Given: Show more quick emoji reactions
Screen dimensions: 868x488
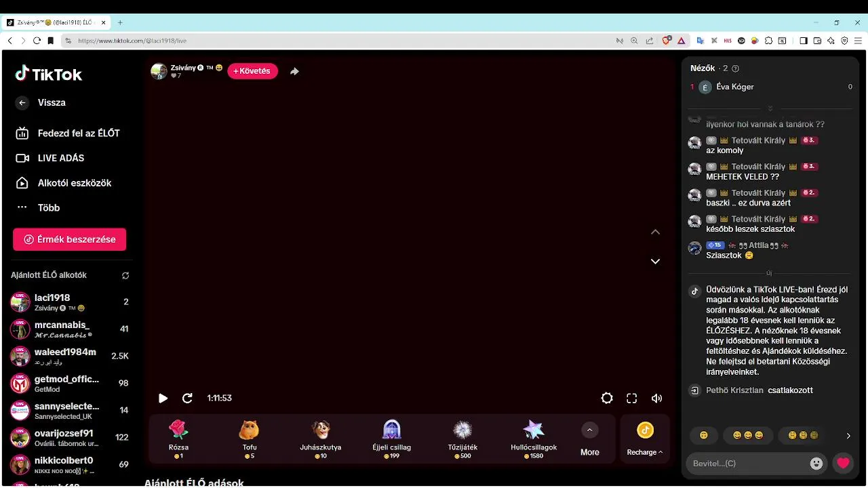Looking at the screenshot, I should pyautogui.click(x=848, y=436).
